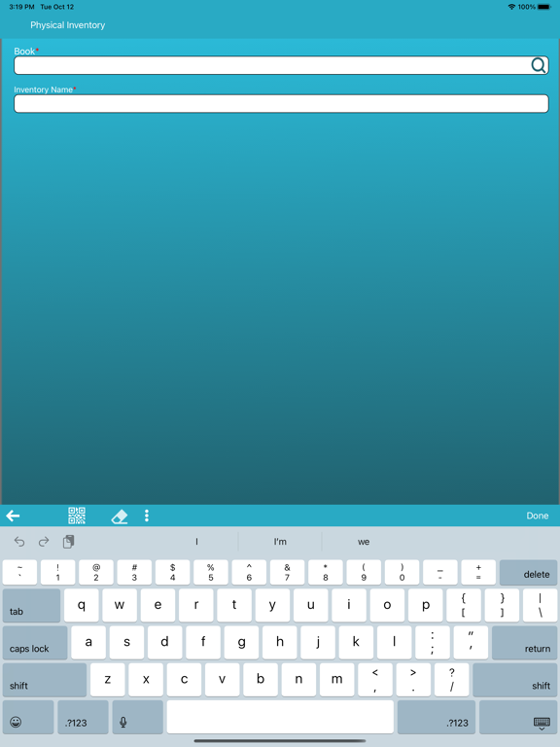
Task: Tap the b key
Action: click(261, 680)
